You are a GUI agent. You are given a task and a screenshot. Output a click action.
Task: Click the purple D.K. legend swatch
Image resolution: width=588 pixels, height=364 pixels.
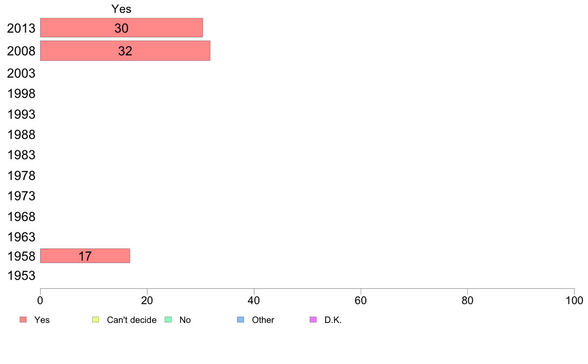click(313, 320)
